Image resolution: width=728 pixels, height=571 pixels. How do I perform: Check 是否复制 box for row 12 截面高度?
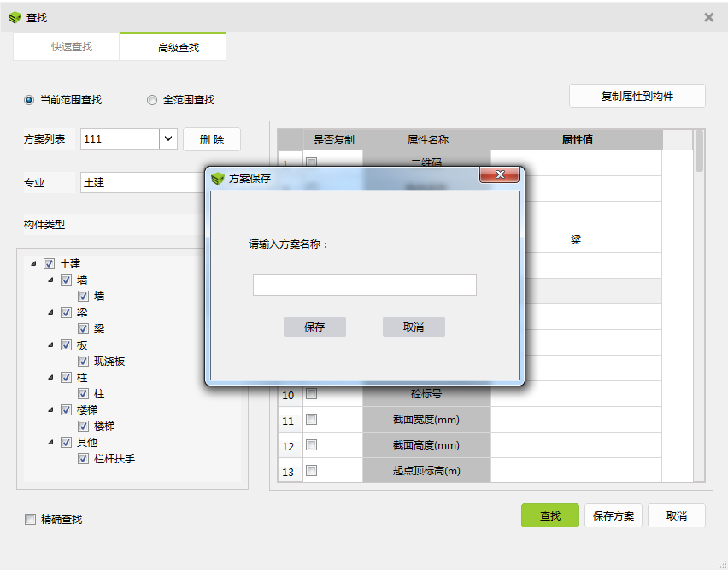(312, 445)
